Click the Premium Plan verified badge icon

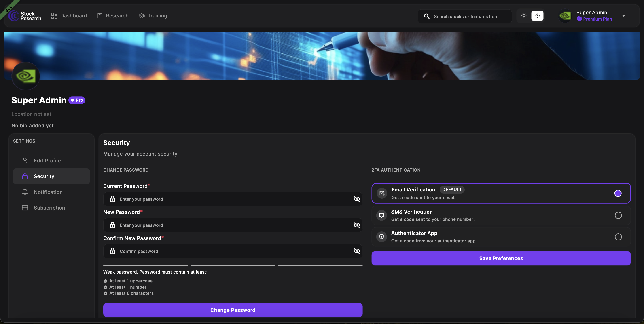579,19
